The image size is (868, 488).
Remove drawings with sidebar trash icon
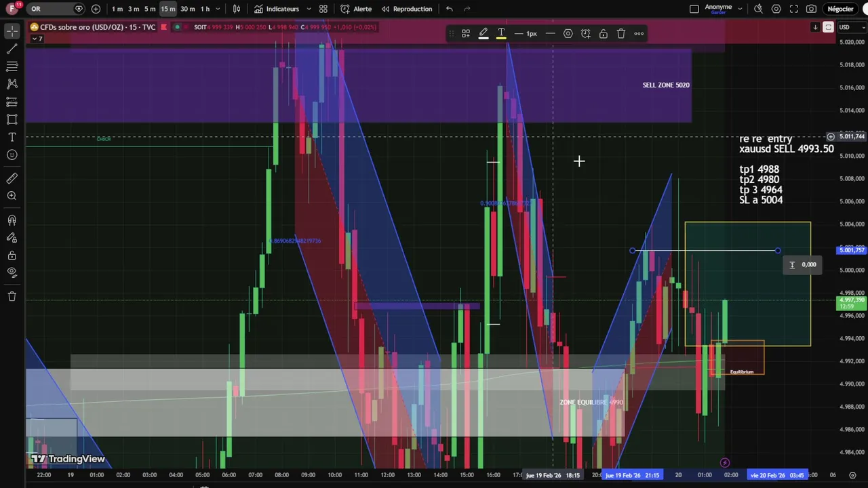[x=12, y=296]
